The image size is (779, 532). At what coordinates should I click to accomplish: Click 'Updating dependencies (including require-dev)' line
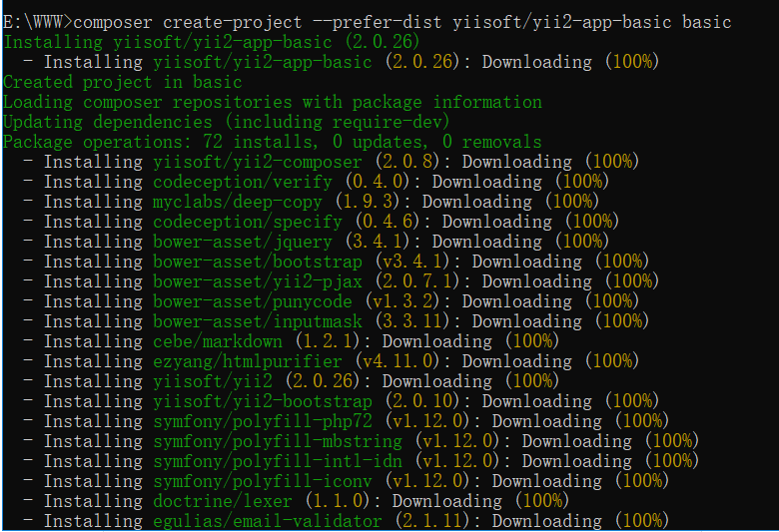[227, 122]
